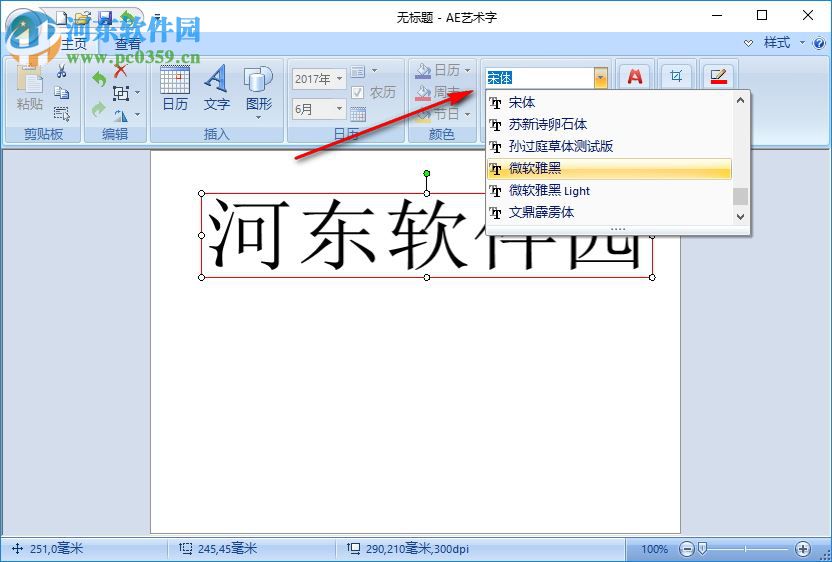Image resolution: width=832 pixels, height=562 pixels.
Task: Click the Paste (粘贴) button
Action: pyautogui.click(x=30, y=88)
